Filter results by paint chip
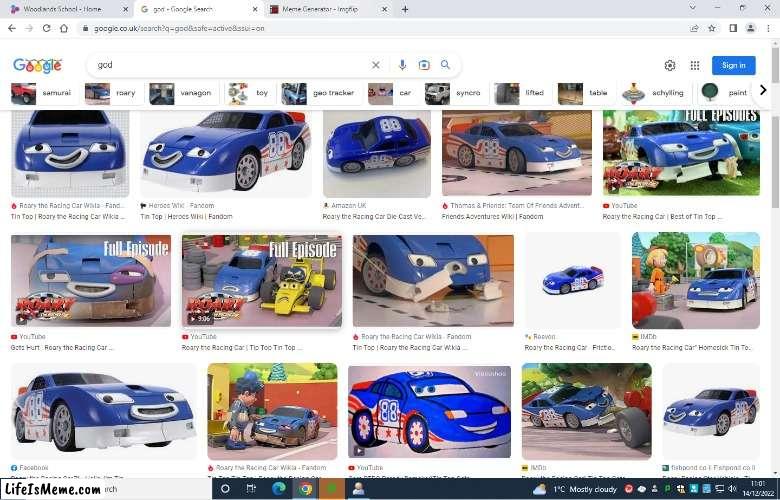This screenshot has height=500, width=780. coord(724,93)
